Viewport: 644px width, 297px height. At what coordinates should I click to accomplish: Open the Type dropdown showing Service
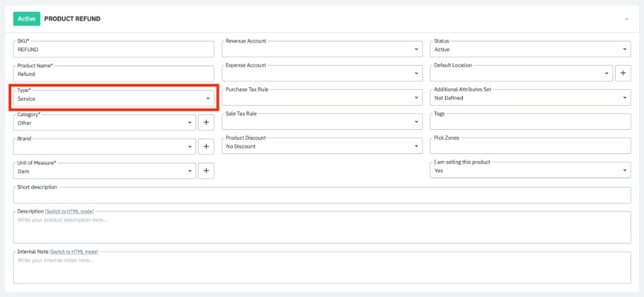(114, 99)
